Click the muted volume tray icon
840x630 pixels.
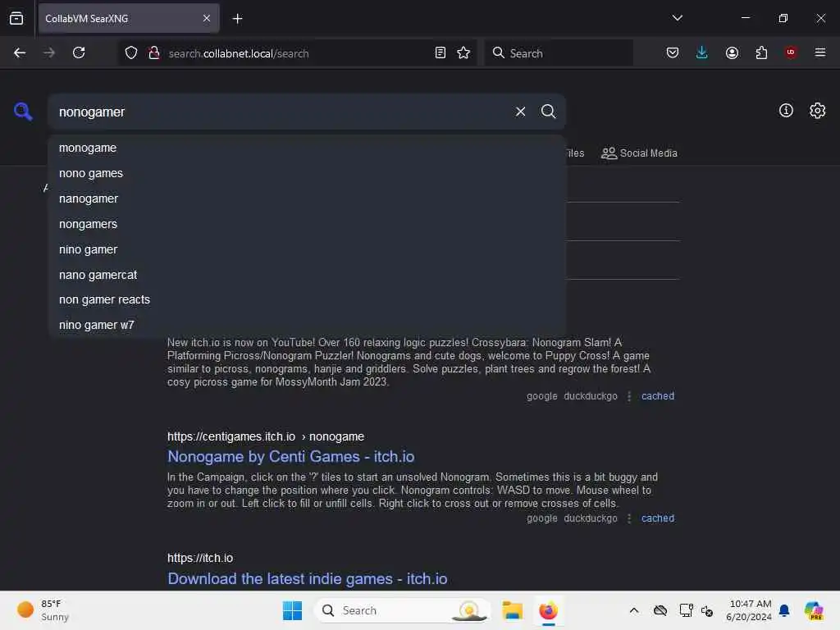[707, 610]
